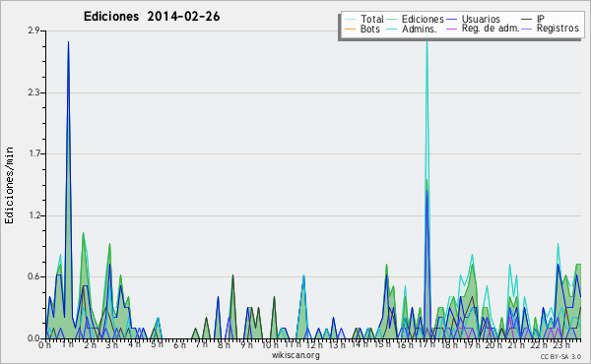
Task: Click the Total legend color line
Action: (350, 20)
